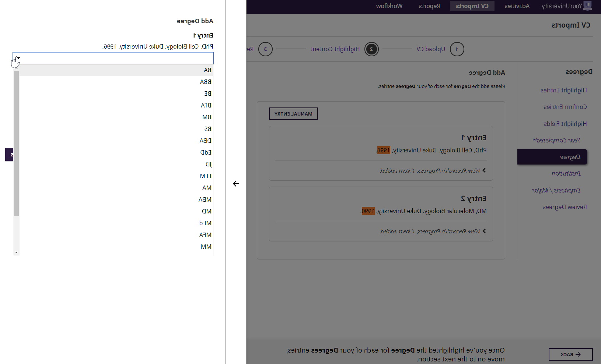This screenshot has height=364, width=601.
Task: Click Entry 2 heading in main card
Action: pyautogui.click(x=474, y=198)
